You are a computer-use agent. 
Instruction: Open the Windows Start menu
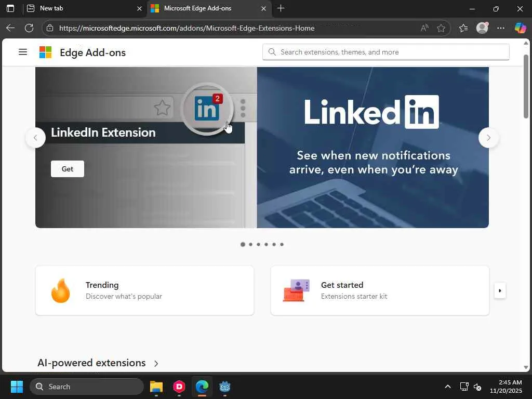coord(17,387)
